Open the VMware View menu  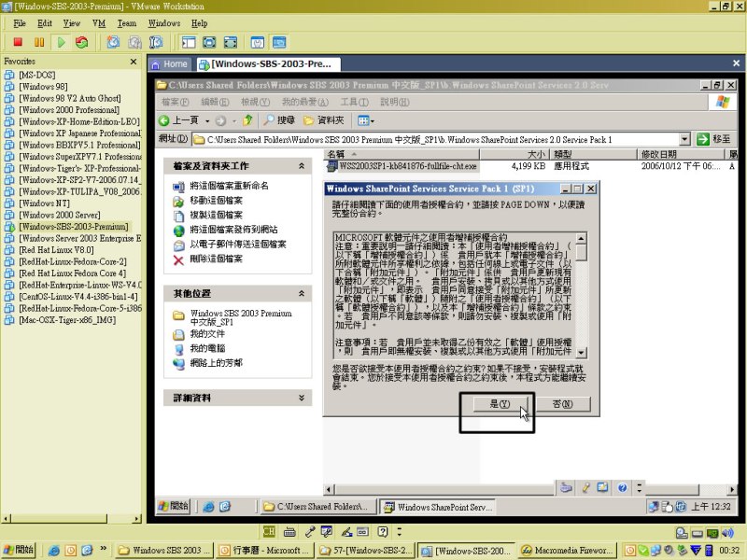[x=72, y=23]
